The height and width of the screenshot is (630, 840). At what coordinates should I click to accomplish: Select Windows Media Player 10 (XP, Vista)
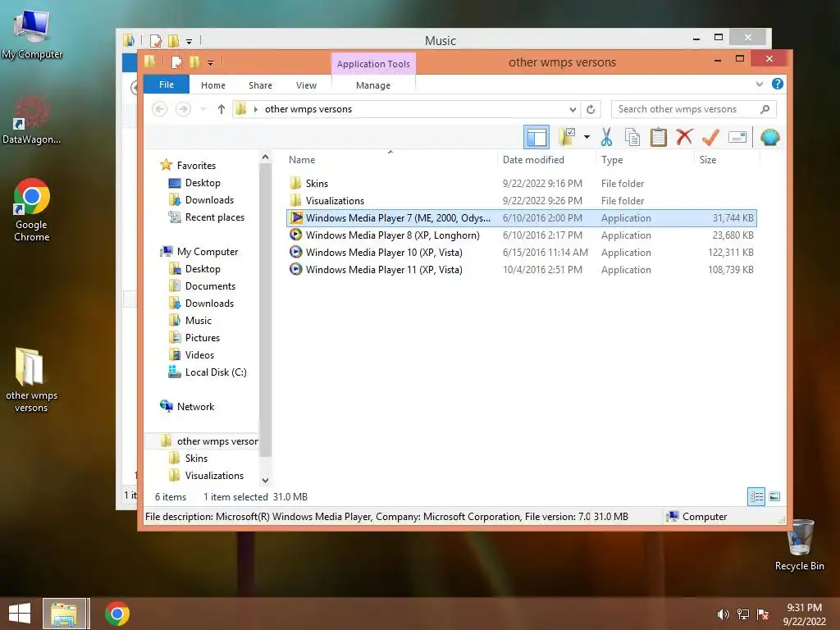coord(523,253)
